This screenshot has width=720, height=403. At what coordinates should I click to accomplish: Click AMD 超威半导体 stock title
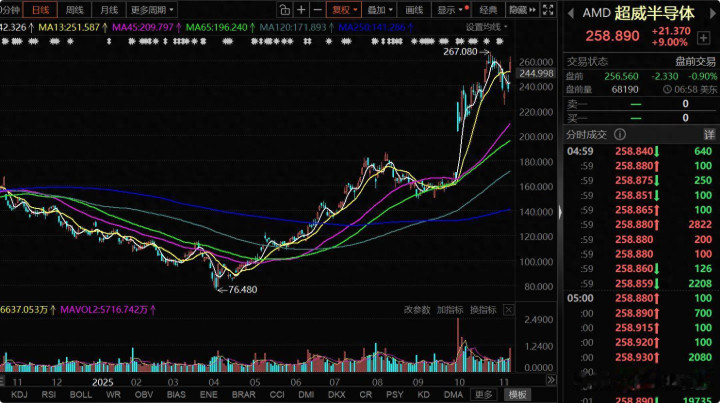tap(638, 13)
